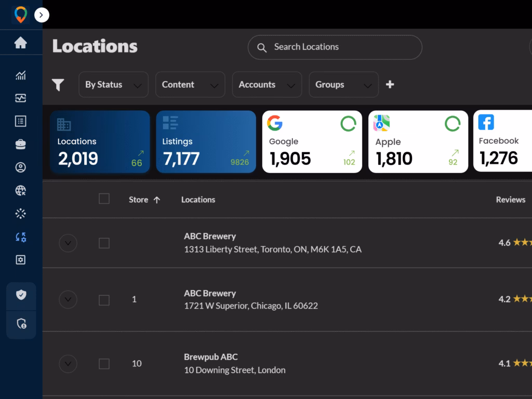Open the Accounts filter dropdown

click(267, 85)
